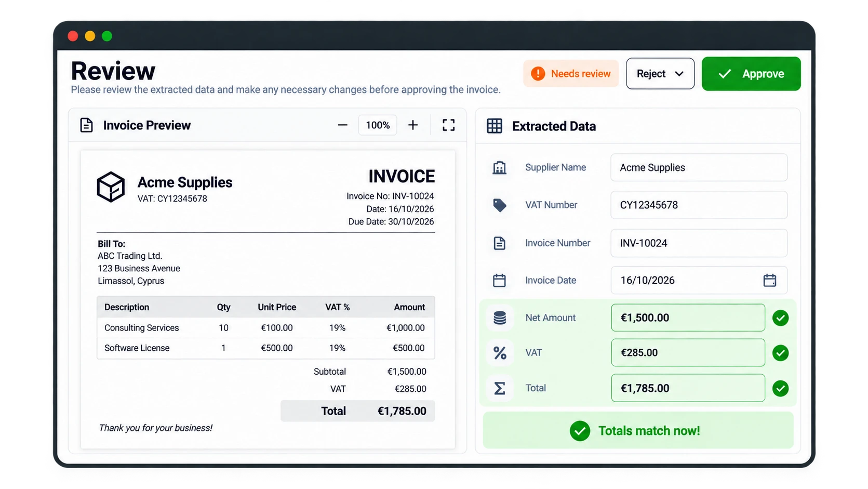
Task: Click the Net Amount coin stack icon
Action: (x=500, y=318)
